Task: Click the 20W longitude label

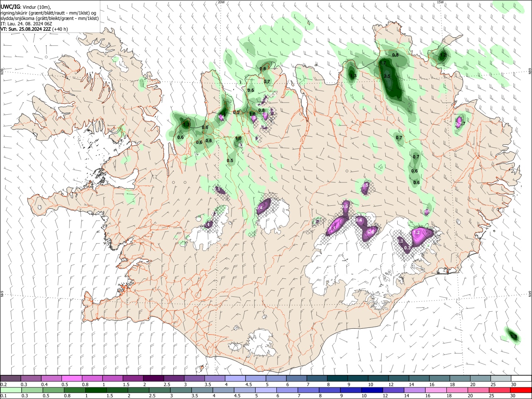Action: coord(222,2)
